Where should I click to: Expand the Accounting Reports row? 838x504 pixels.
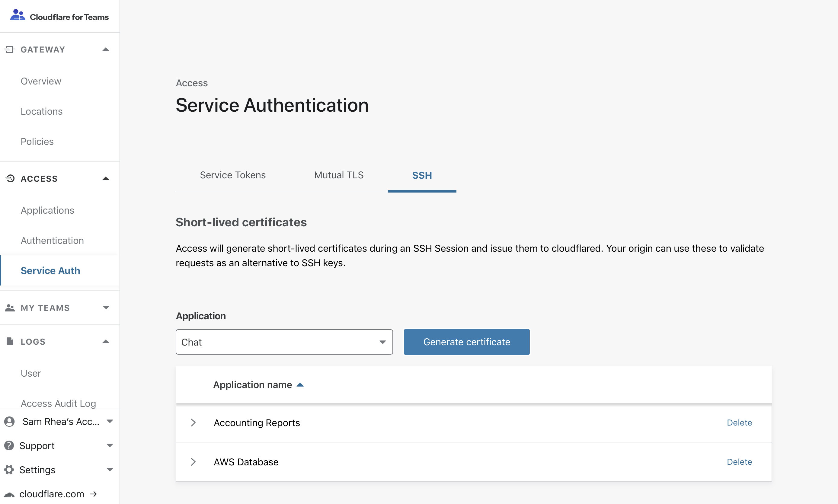(x=193, y=423)
